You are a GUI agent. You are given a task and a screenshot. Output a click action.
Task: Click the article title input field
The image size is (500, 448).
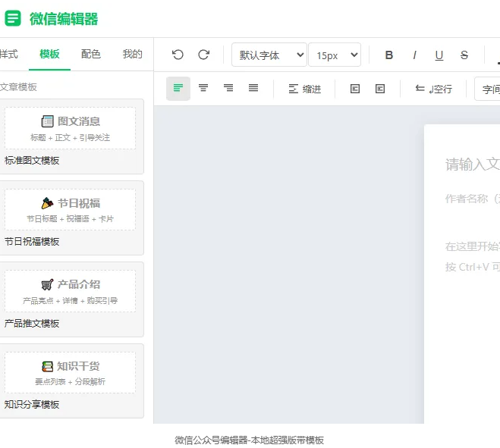(473, 164)
